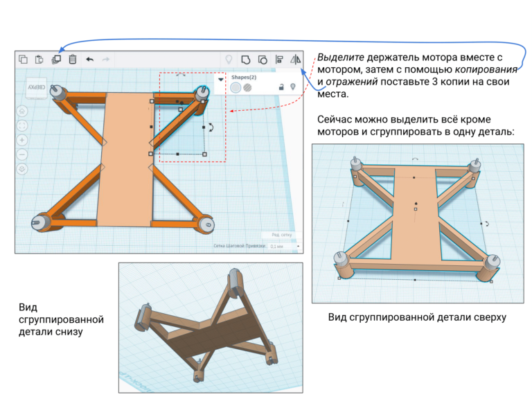The image size is (532, 399).
Task: Reset camera with the Home view button
Action: click(x=22, y=112)
